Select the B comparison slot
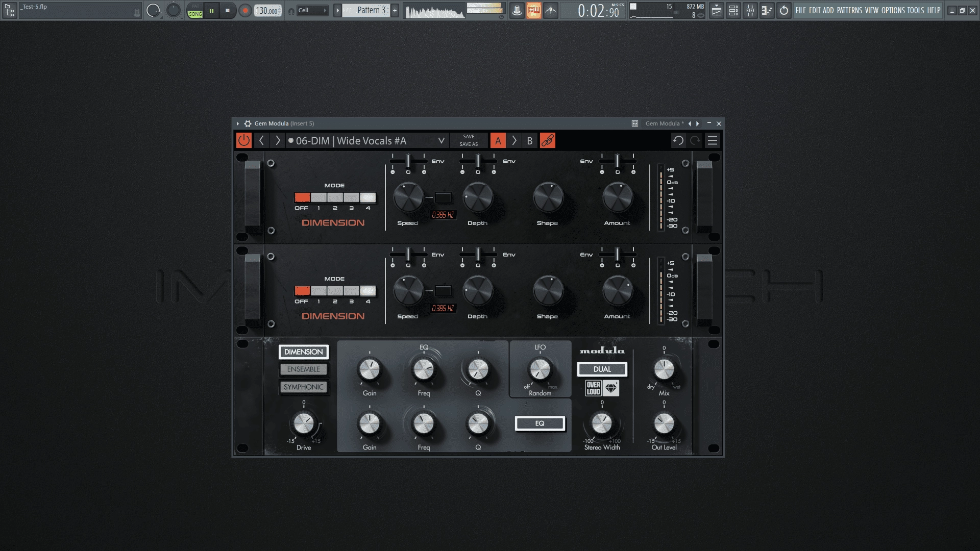This screenshot has width=980, height=551. pyautogui.click(x=530, y=141)
